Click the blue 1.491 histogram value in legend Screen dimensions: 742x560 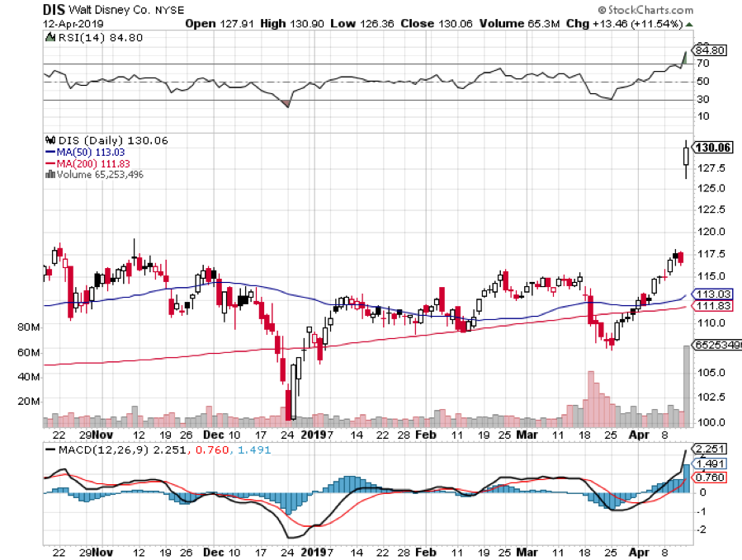[x=254, y=449]
